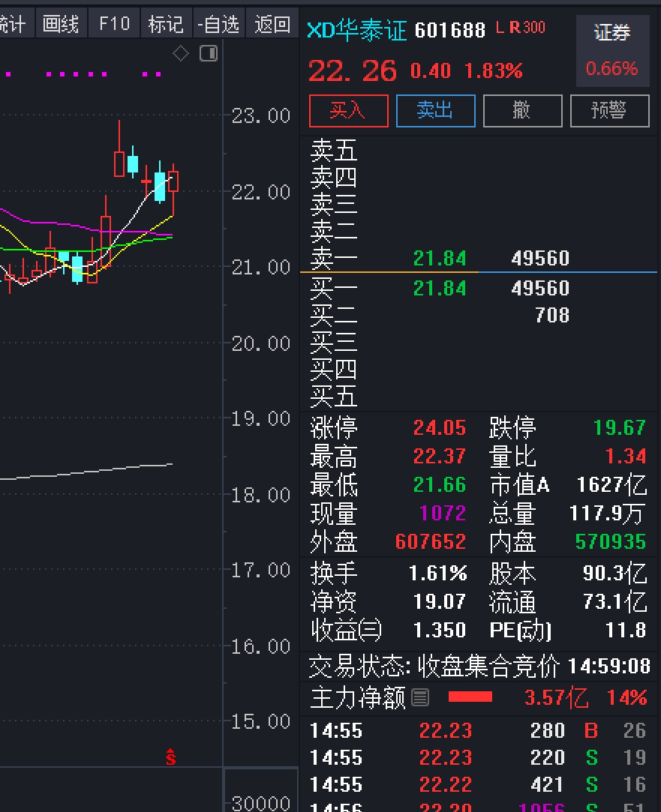Select the 14:55 tick with volume 220
The image size is (661, 812).
pos(479,757)
